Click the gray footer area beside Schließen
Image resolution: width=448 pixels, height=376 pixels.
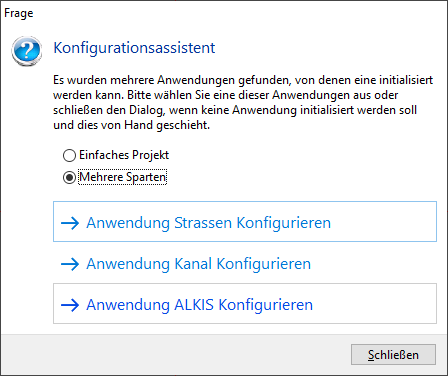click(175, 355)
